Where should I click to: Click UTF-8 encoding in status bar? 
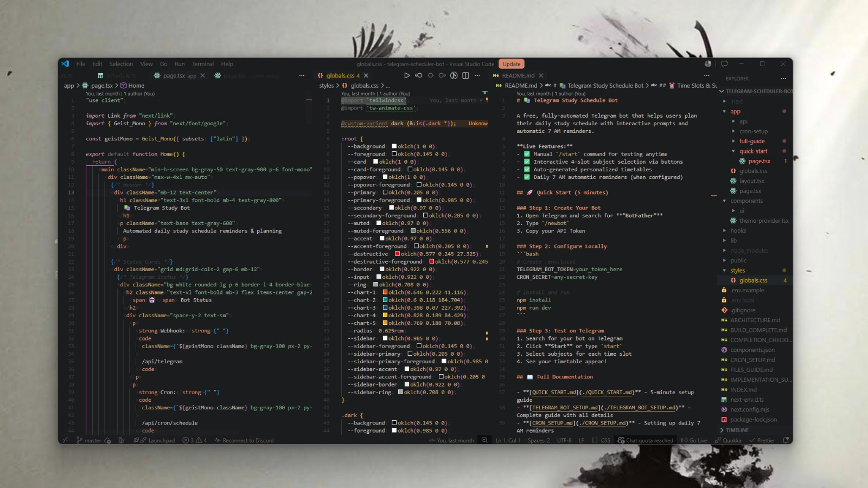tap(564, 440)
